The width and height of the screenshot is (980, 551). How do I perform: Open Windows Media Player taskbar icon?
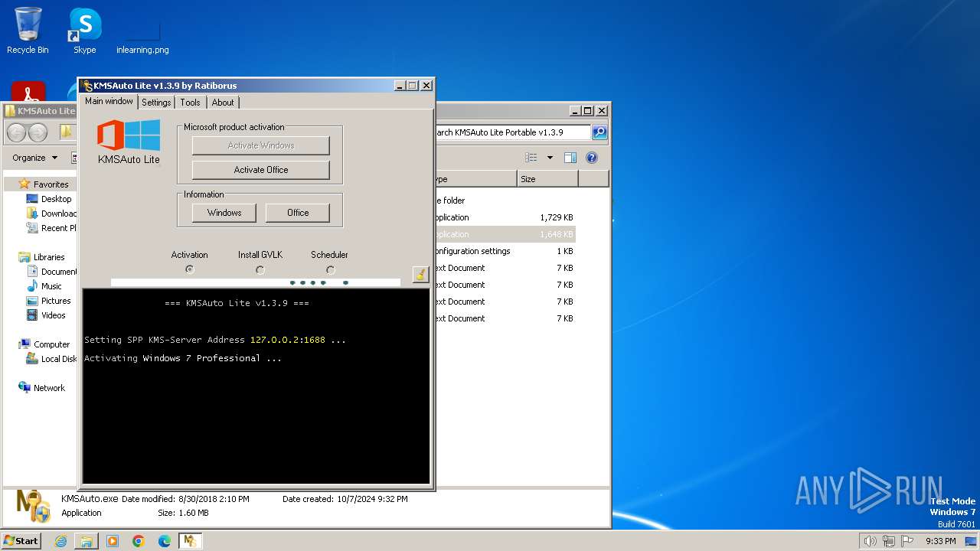click(x=113, y=541)
